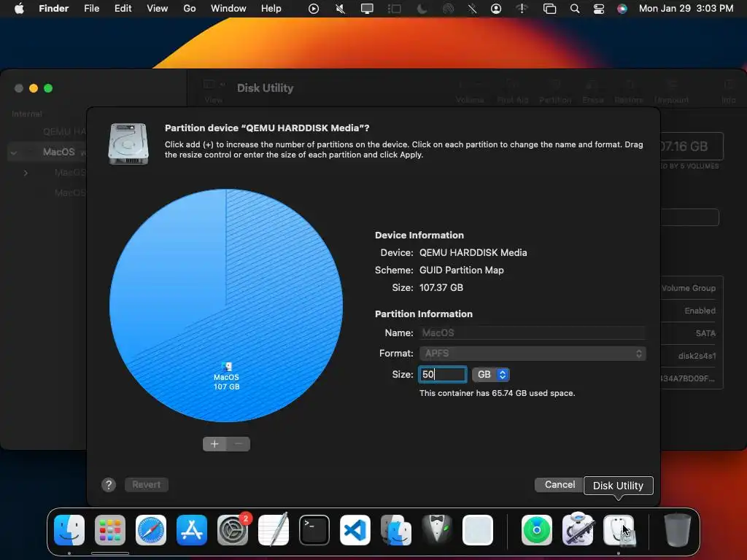Open TextEdit from the dock
Image resolution: width=747 pixels, height=560 pixels.
point(274,530)
